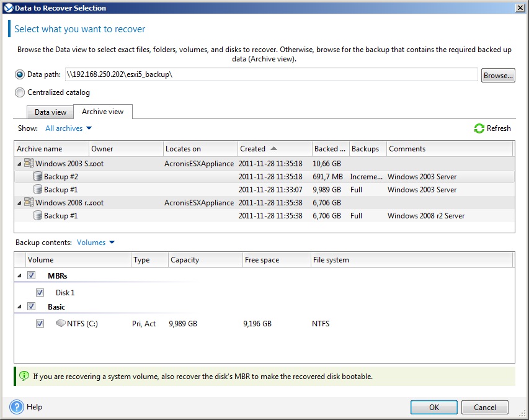Open the All archives show filter dropdown

(x=68, y=128)
